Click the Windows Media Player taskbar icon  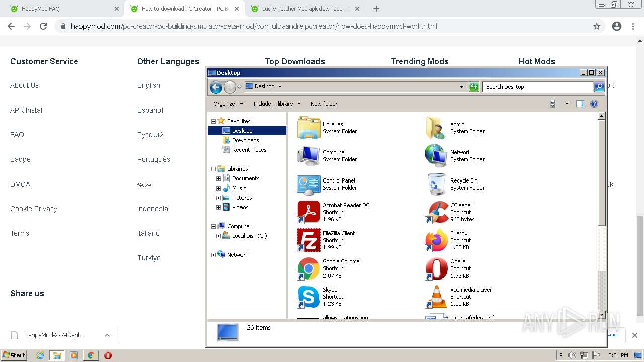pos(74,355)
